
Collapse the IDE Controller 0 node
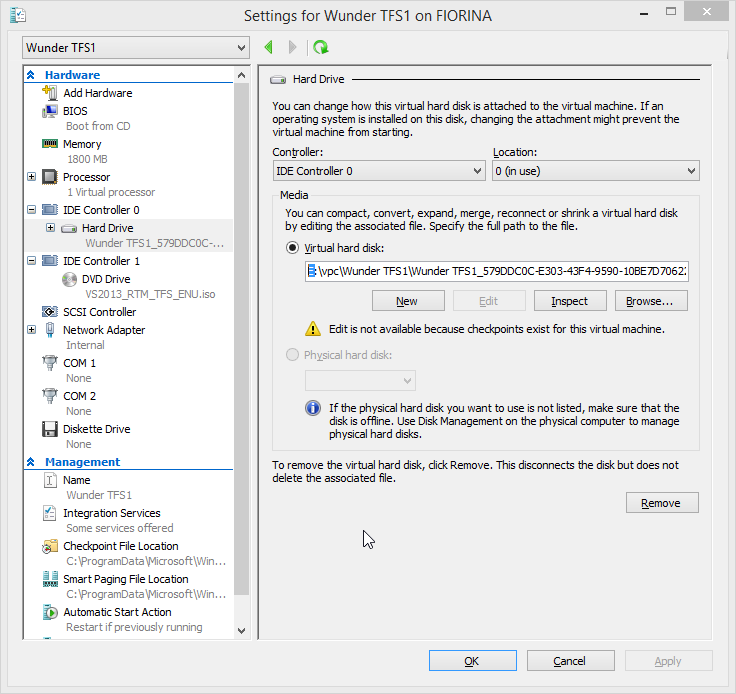31,210
